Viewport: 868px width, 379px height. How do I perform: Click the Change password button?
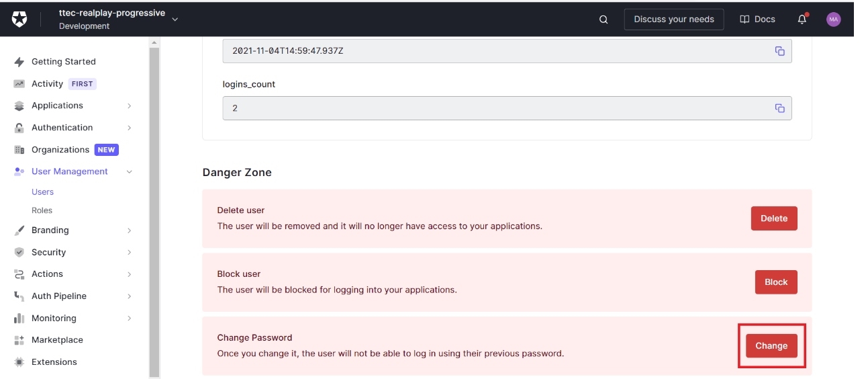[x=771, y=346]
